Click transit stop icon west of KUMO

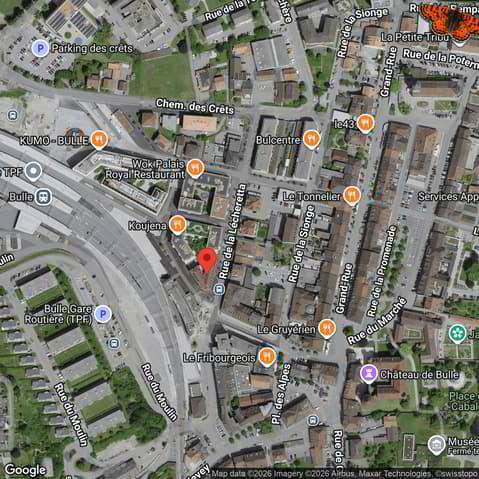pyautogui.click(x=13, y=115)
